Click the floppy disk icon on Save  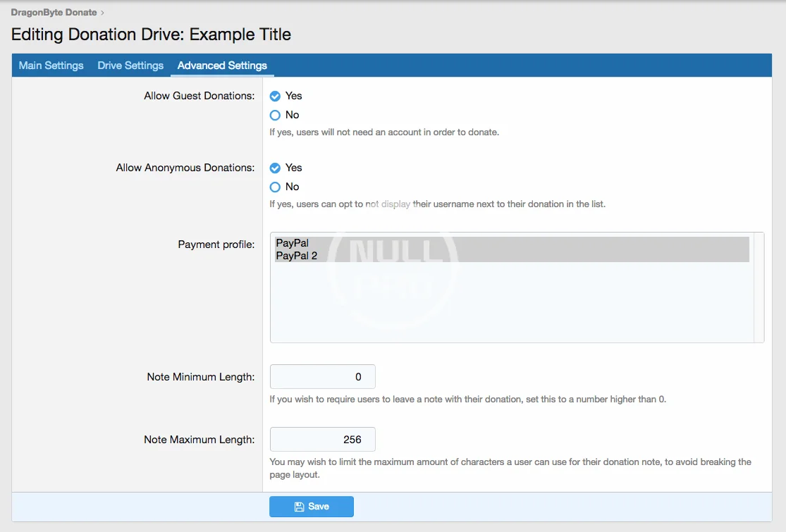point(299,507)
